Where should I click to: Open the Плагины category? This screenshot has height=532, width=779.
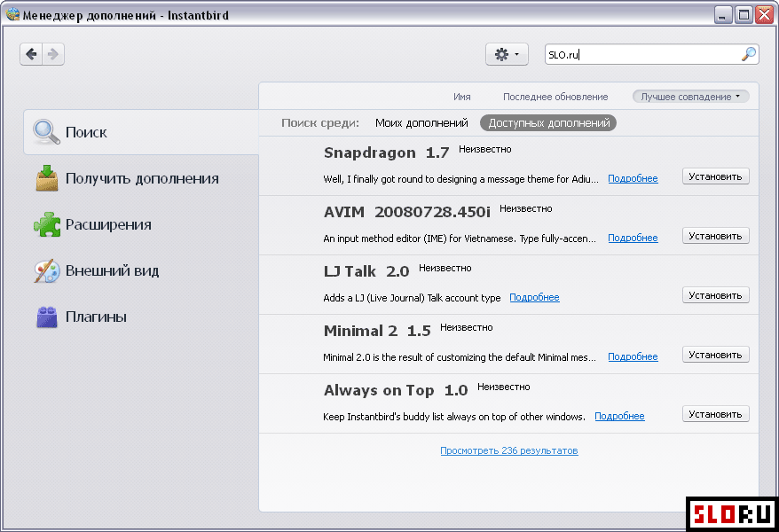tap(141, 317)
